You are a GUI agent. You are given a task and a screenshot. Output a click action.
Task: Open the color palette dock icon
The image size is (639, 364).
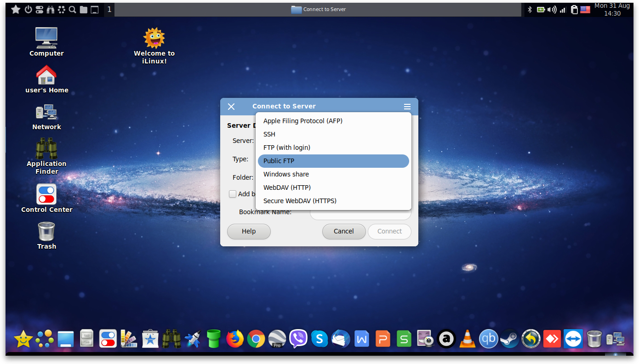click(129, 339)
